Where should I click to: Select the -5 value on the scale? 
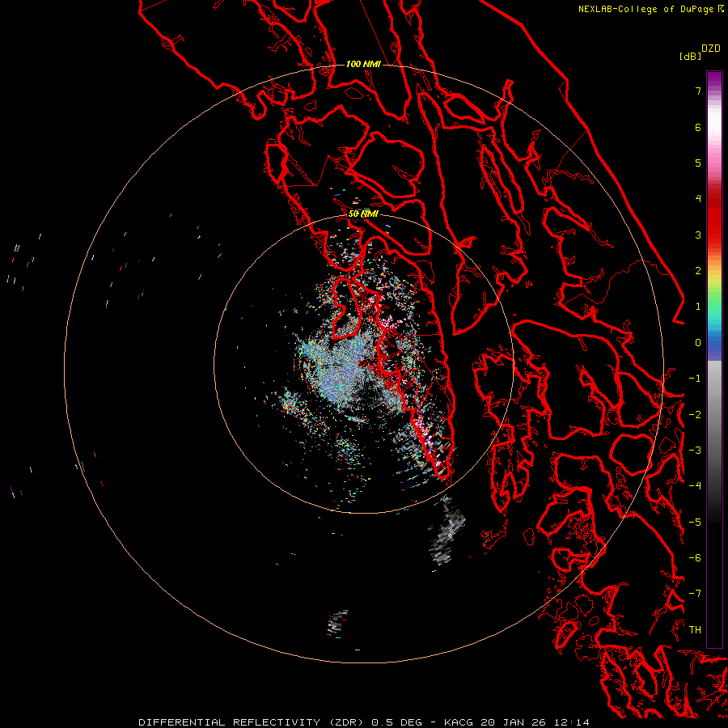695,523
